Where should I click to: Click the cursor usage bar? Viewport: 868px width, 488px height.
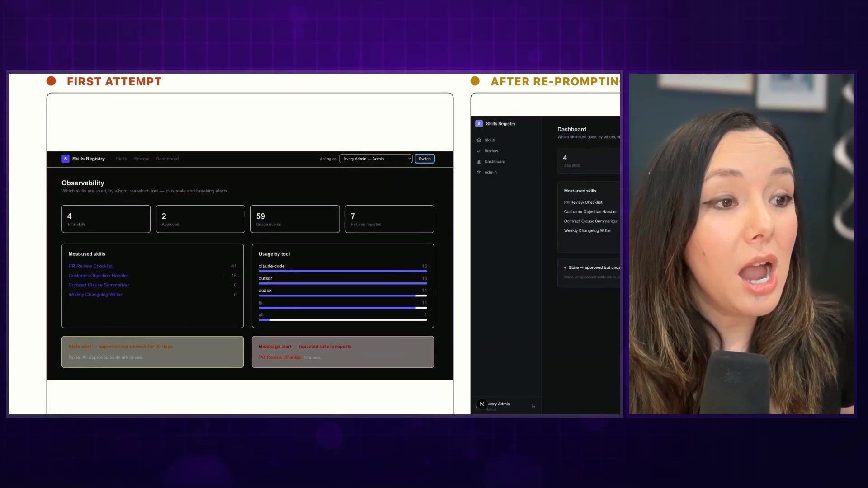tap(343, 283)
